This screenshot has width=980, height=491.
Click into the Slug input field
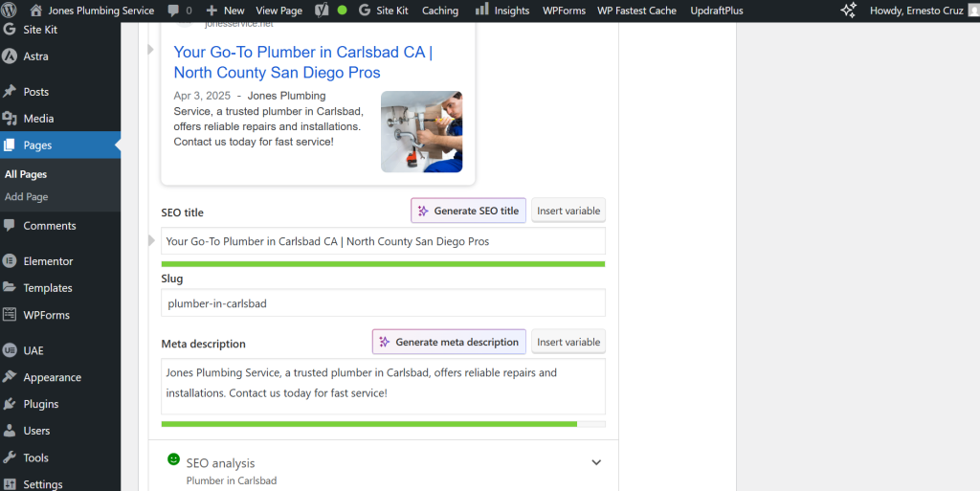point(383,303)
